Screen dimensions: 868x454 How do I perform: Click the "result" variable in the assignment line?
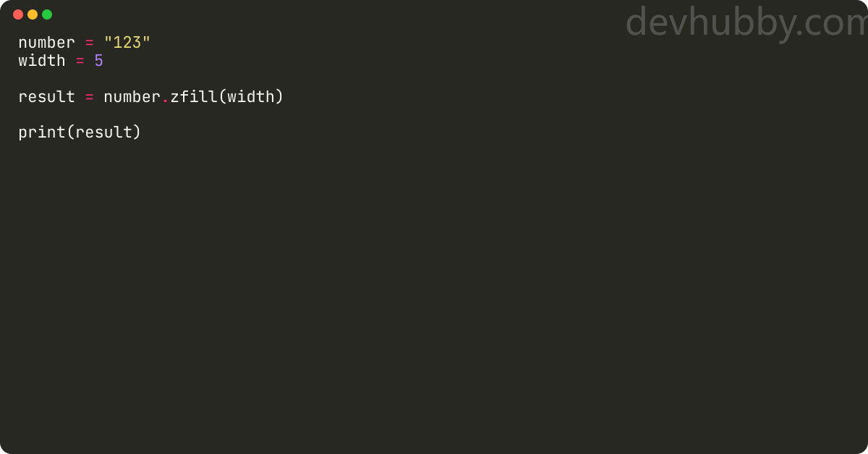point(46,97)
